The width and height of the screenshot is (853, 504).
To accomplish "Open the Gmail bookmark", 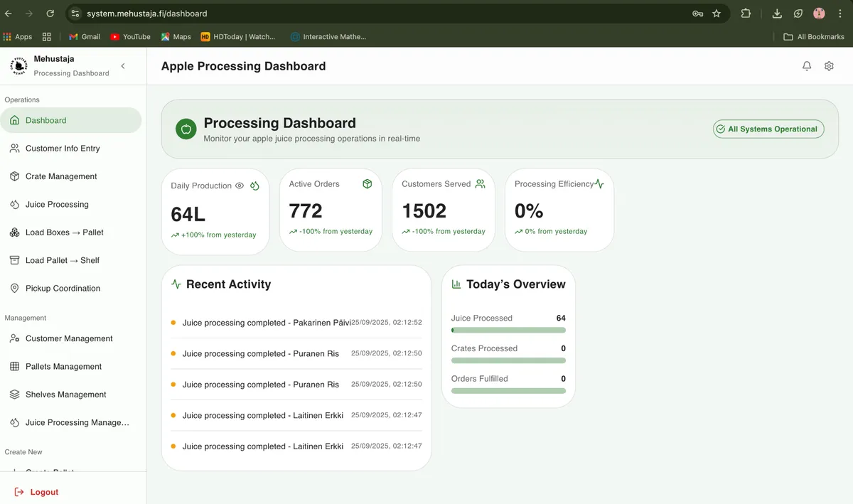I will 85,36.
